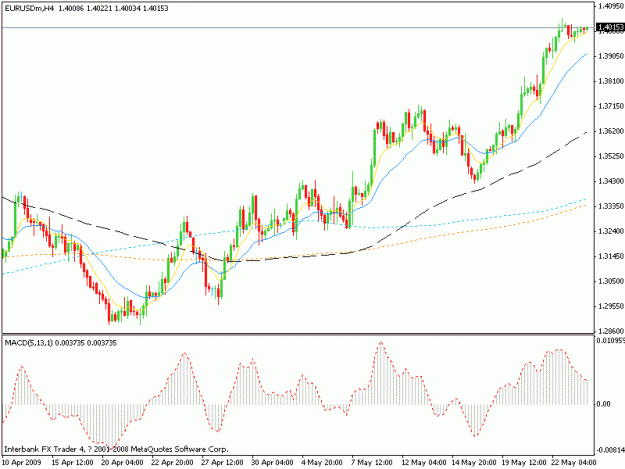The width and height of the screenshot is (625, 469).
Task: Click the 4 May 20:00 date label
Action: [x=322, y=463]
